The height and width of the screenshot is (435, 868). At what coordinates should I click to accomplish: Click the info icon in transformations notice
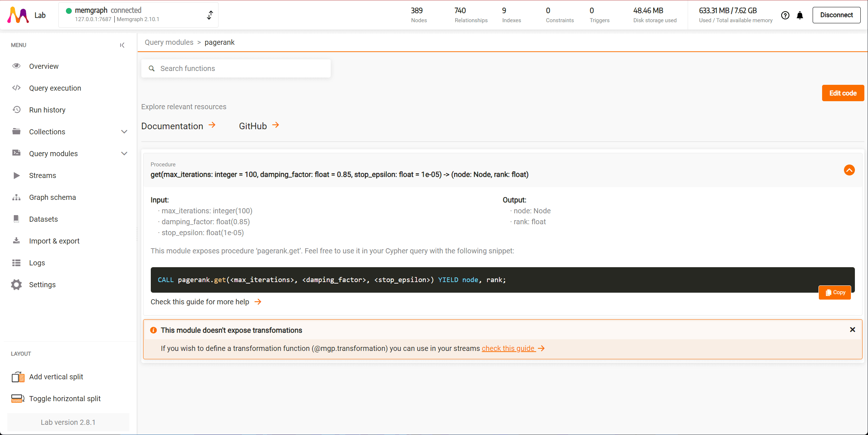coord(154,330)
